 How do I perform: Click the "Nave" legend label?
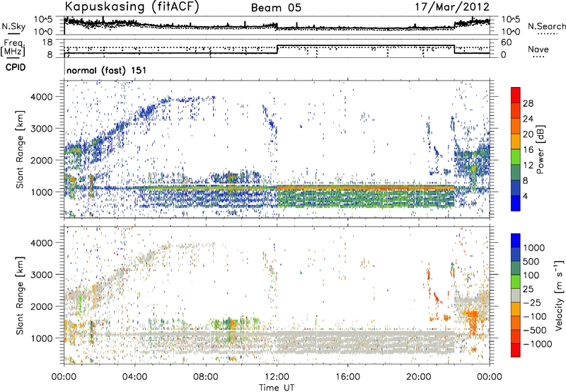click(x=538, y=50)
